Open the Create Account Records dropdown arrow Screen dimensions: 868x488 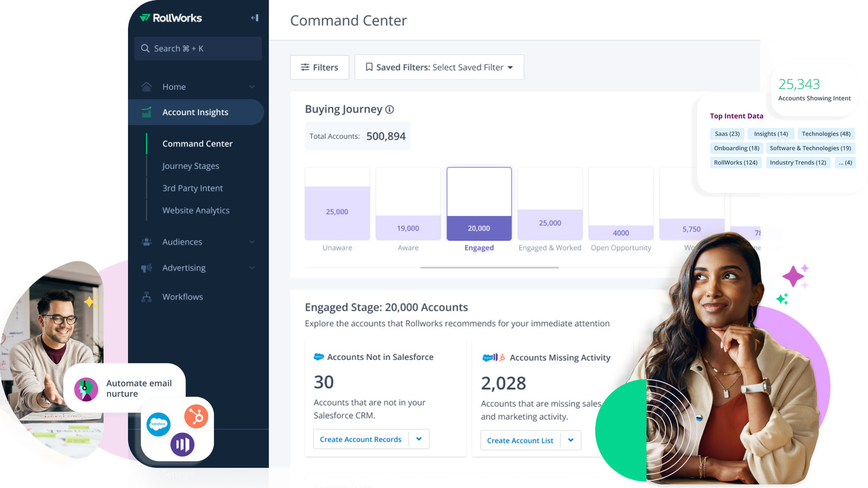point(419,439)
